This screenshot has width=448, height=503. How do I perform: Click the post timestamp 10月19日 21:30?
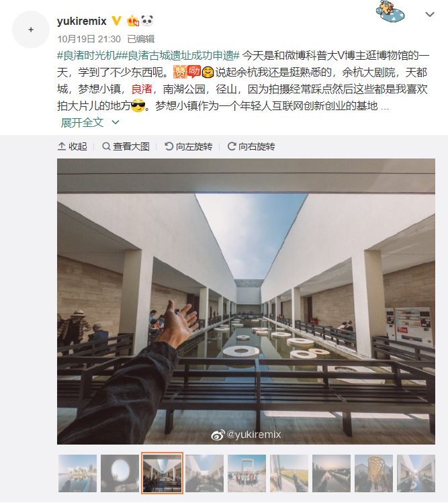click(89, 39)
